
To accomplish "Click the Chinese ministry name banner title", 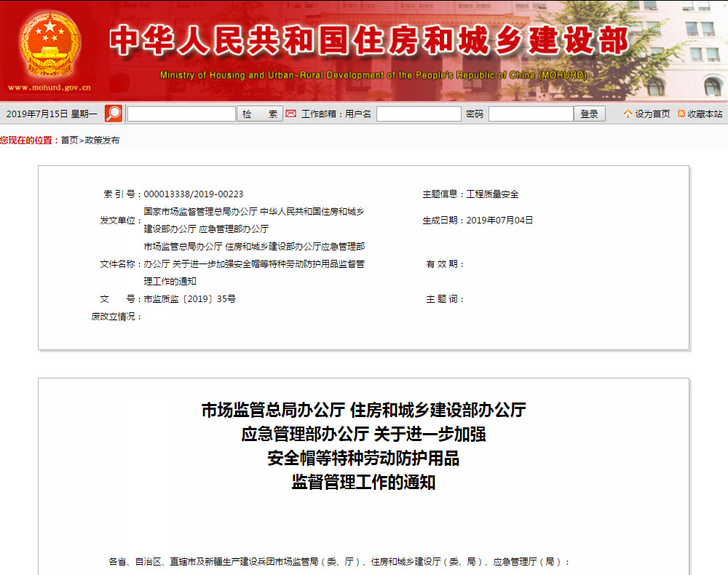I will pos(370,40).
